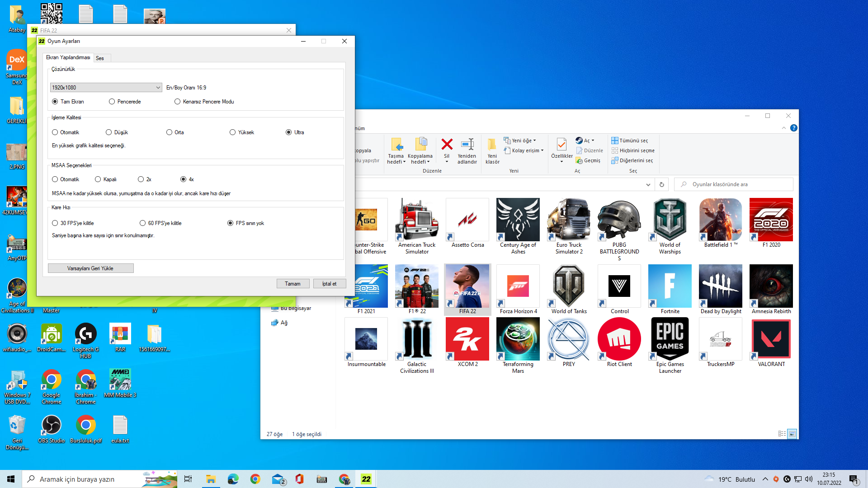Select Pencerede windowed mode option
Screen dimensions: 868x488
tap(112, 102)
